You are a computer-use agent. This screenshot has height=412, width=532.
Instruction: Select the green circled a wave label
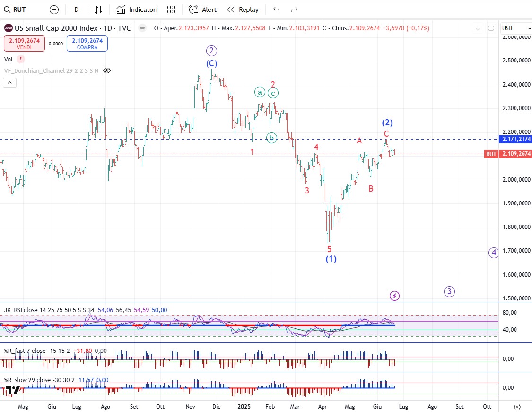(260, 92)
